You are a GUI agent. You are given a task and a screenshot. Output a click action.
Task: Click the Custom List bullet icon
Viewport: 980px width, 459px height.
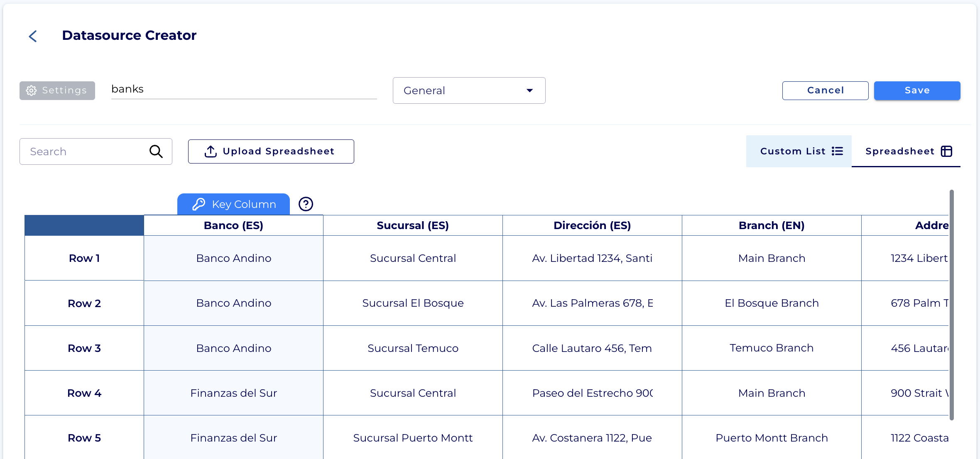[837, 151]
